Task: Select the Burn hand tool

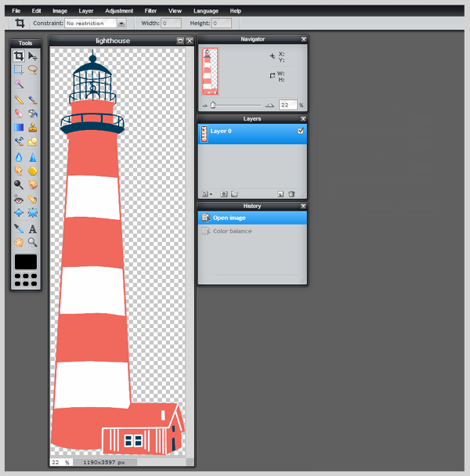Action: pos(32,185)
